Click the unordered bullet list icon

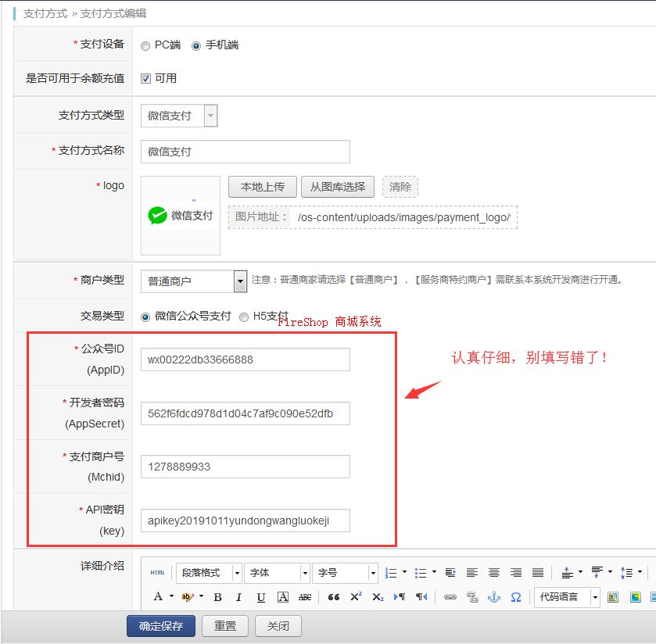tap(421, 573)
